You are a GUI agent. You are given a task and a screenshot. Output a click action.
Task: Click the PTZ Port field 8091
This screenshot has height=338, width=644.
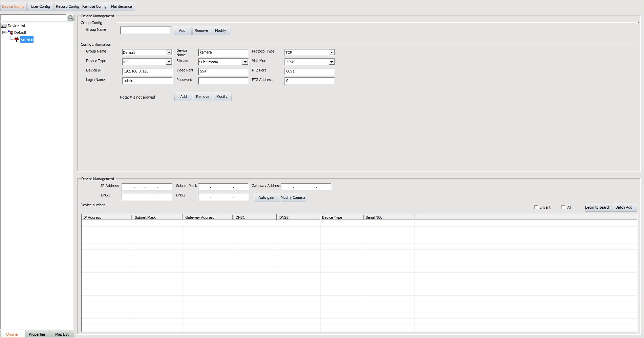pos(309,71)
